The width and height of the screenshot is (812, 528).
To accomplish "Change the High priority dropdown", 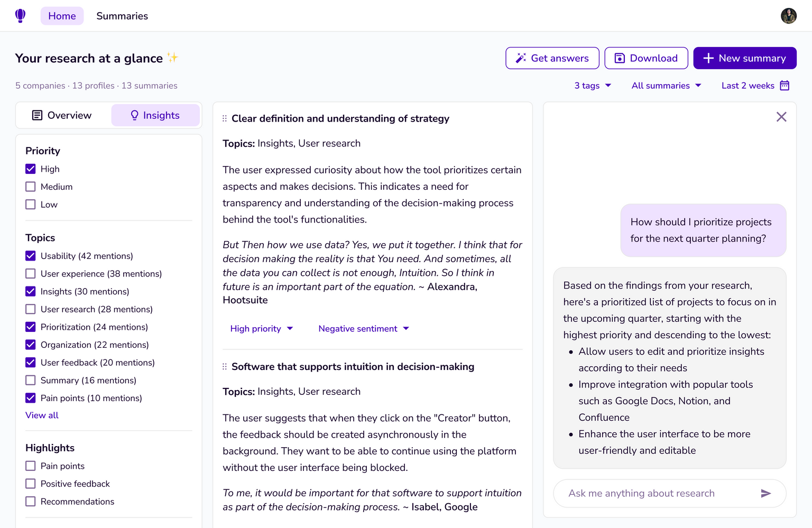I will pos(262,329).
